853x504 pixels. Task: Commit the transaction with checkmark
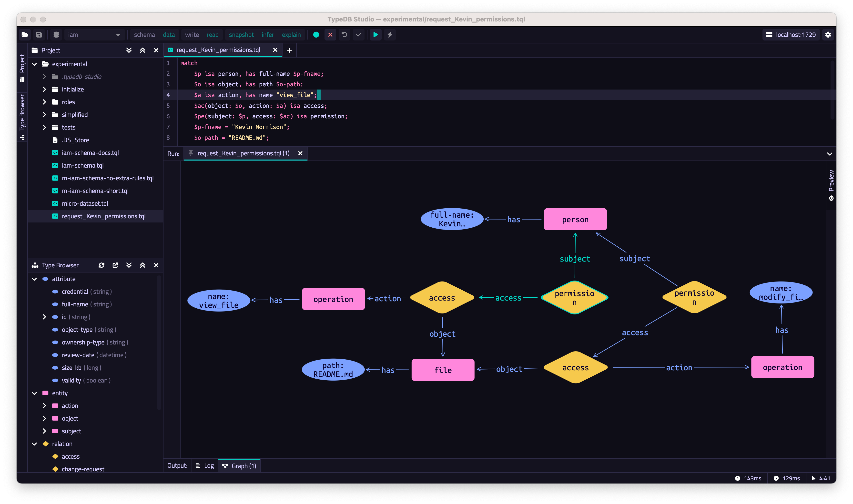click(359, 35)
